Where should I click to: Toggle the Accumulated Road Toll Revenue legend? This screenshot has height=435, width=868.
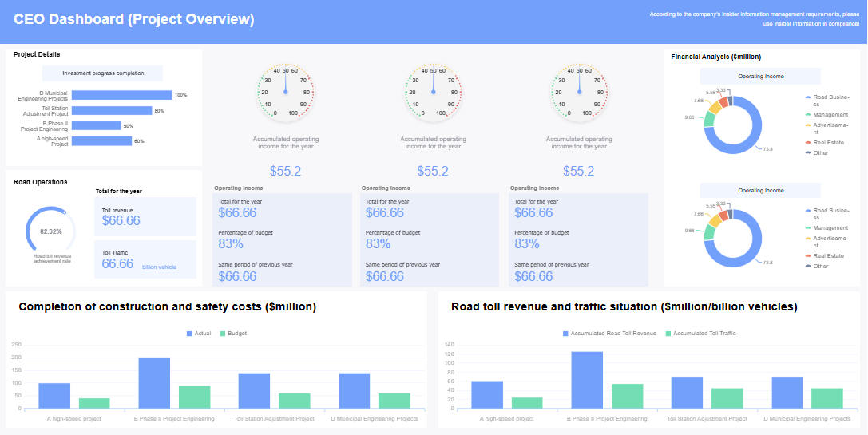(609, 334)
